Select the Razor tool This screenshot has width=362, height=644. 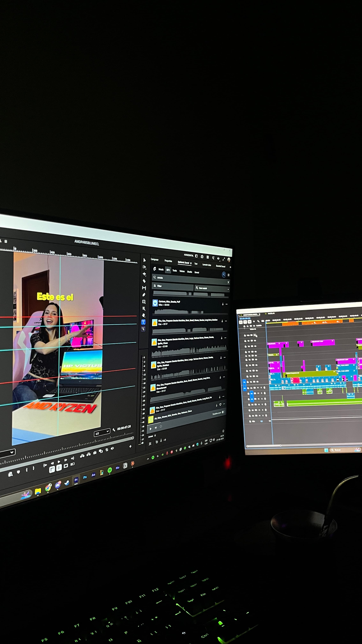click(x=144, y=281)
